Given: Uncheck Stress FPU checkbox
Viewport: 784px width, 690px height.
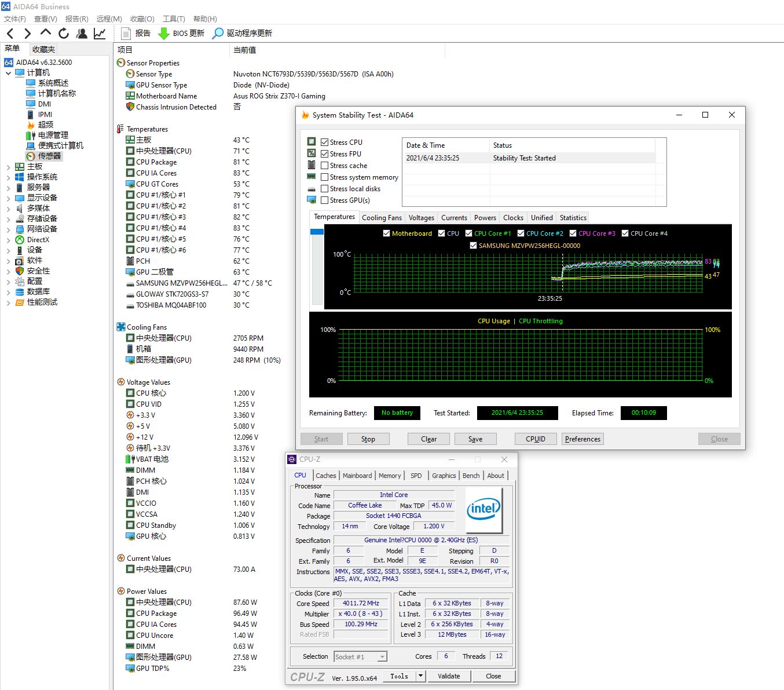Looking at the screenshot, I should 325,154.
